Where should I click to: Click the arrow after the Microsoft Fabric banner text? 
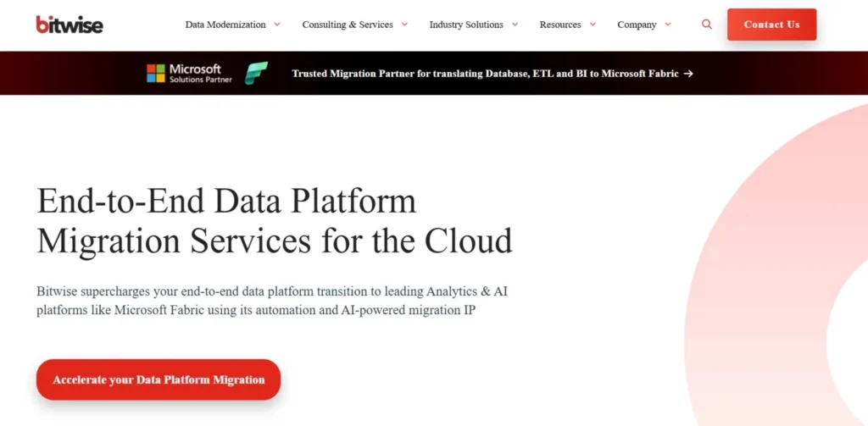click(688, 74)
